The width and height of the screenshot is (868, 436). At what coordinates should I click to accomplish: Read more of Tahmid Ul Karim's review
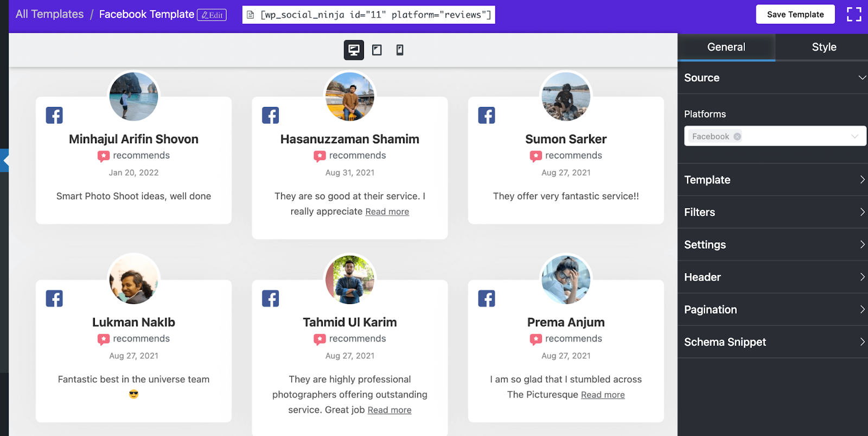pos(390,410)
